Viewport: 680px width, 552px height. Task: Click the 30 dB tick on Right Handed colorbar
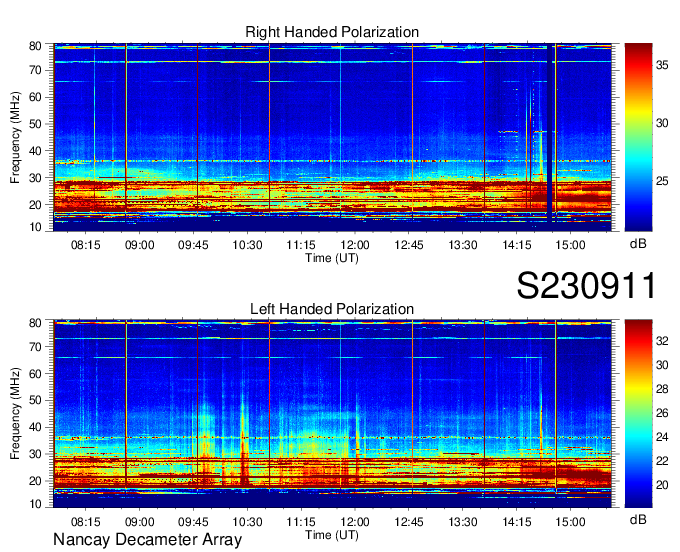[662, 123]
